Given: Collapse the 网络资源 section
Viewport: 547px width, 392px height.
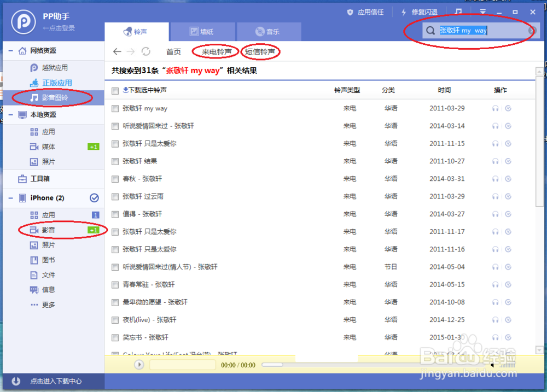Looking at the screenshot, I should pyautogui.click(x=10, y=51).
